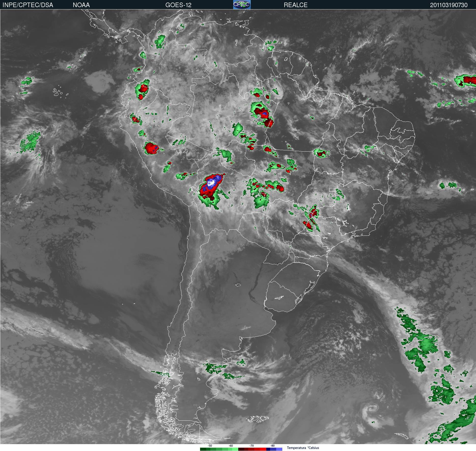Click the light blue end of the temperature scale
The image size is (476, 451).
[279, 449]
